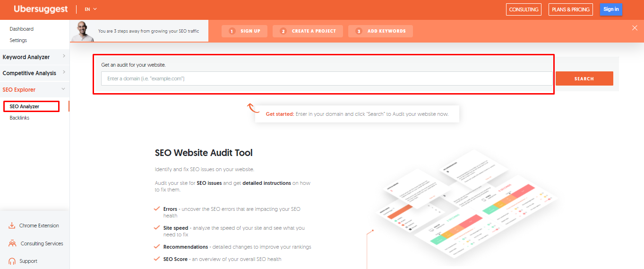
Task: Expand the Competitive Analysis section
Action: click(x=34, y=73)
